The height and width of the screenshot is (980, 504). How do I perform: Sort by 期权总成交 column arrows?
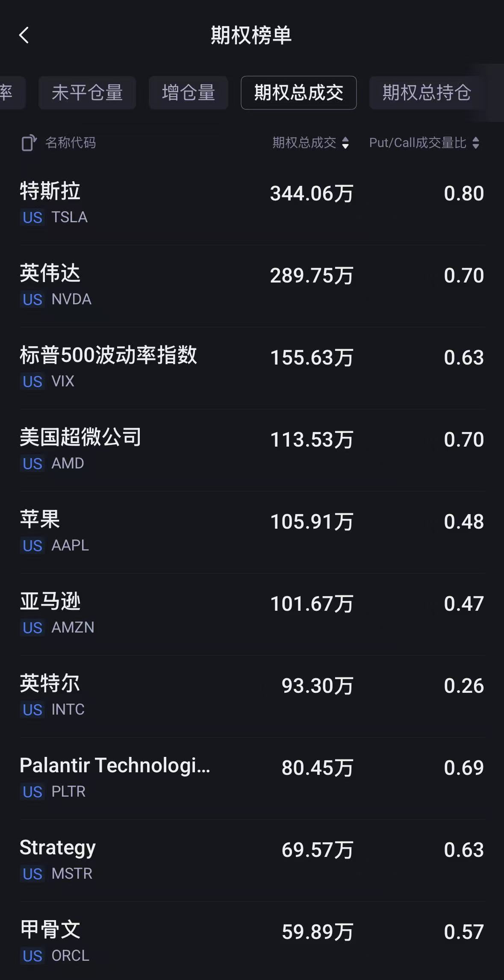coord(345,143)
